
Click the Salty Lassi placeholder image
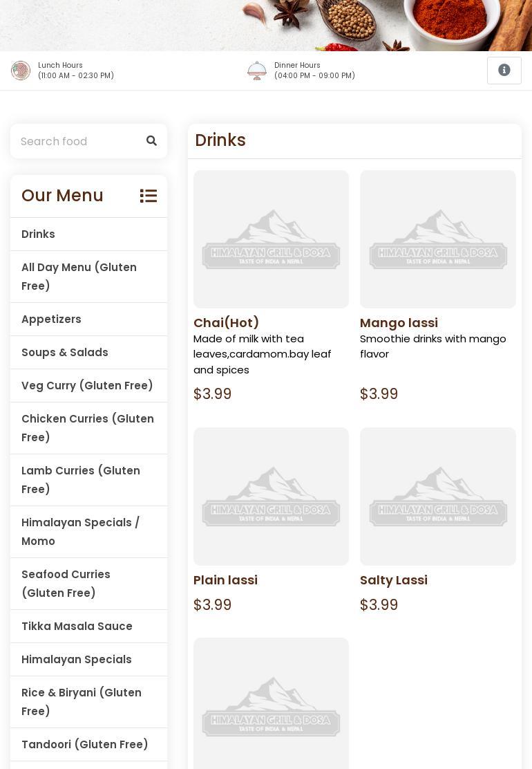438,497
